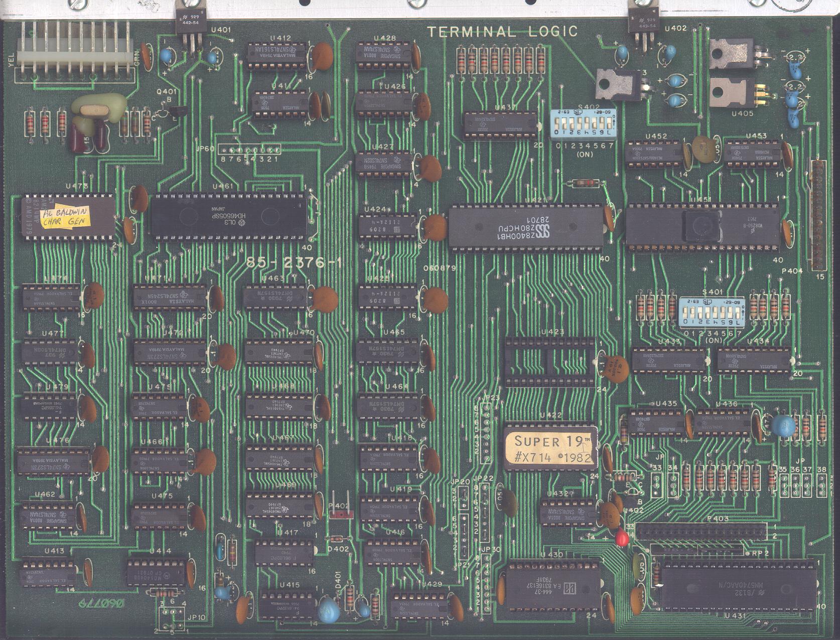Click the TERMINAL LOGIC board title
The width and height of the screenshot is (840, 640).
[x=502, y=32]
